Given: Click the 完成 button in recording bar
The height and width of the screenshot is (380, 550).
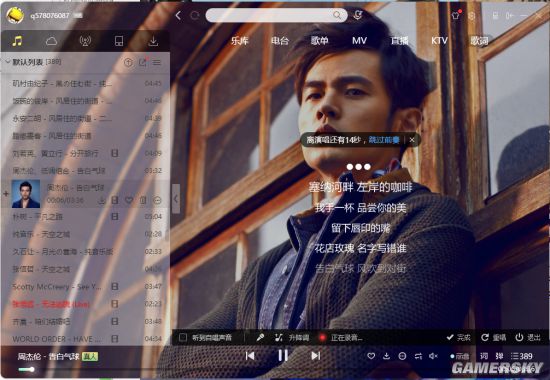Looking at the screenshot, I should pos(459,337).
